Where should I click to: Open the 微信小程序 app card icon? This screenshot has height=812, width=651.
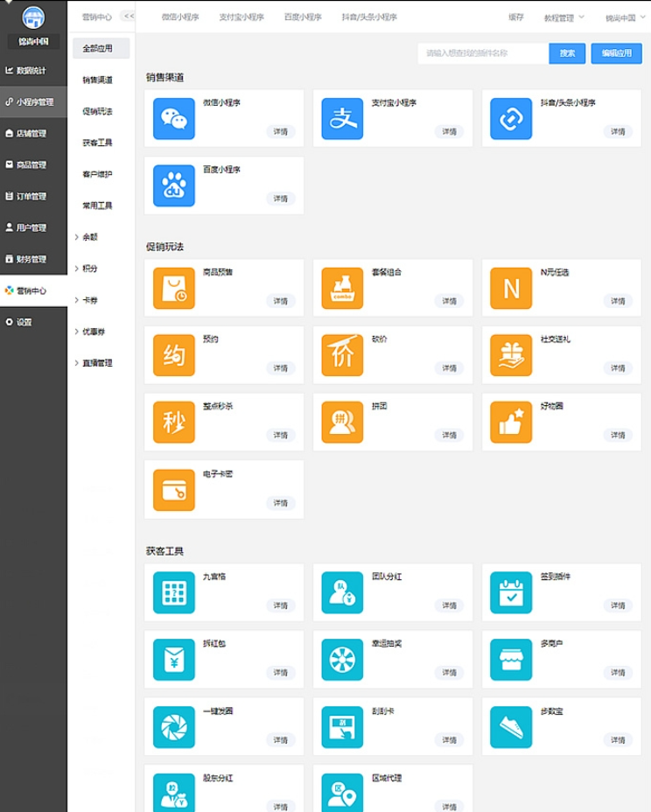[174, 119]
